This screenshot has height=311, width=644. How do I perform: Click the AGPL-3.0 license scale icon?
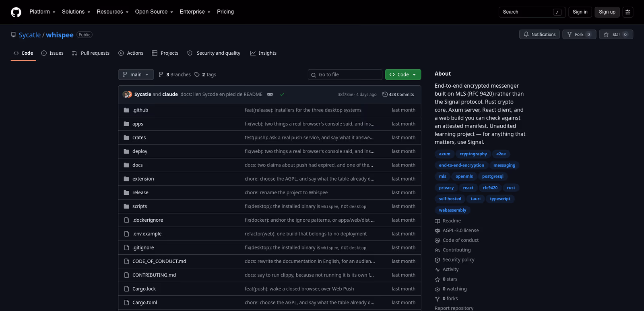[438, 231]
